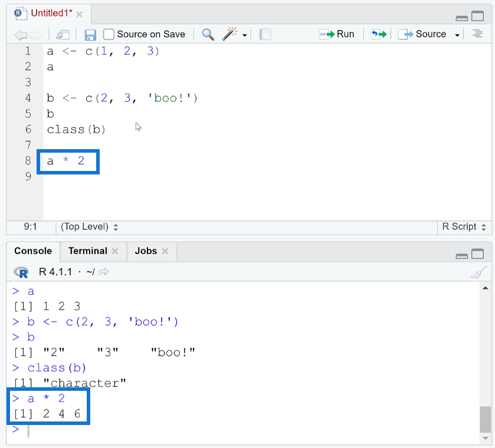Minimize the source editor pane
This screenshot has width=495, height=448.
tap(461, 18)
